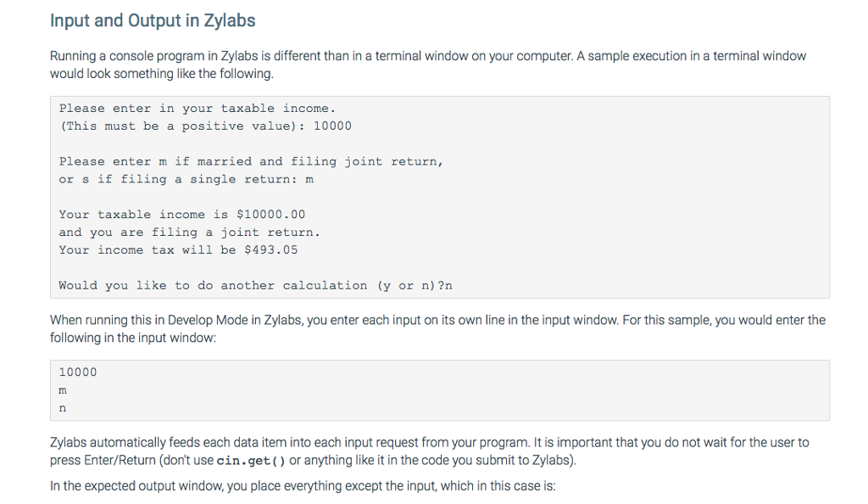Click the 'm' line in input sample
Screen dimensions: 868x504
pyautogui.click(x=63, y=390)
